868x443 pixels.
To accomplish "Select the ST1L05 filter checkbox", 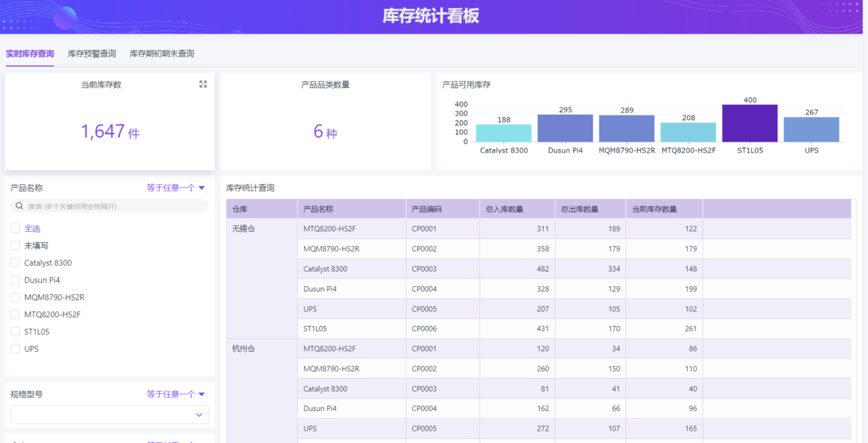I will pos(15,332).
